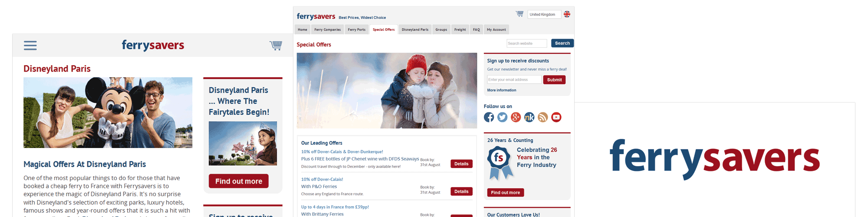This screenshot has height=217, width=868.
Task: Click 'Celebrating 26 Years in the Ferry Industry'
Action: coord(537,157)
